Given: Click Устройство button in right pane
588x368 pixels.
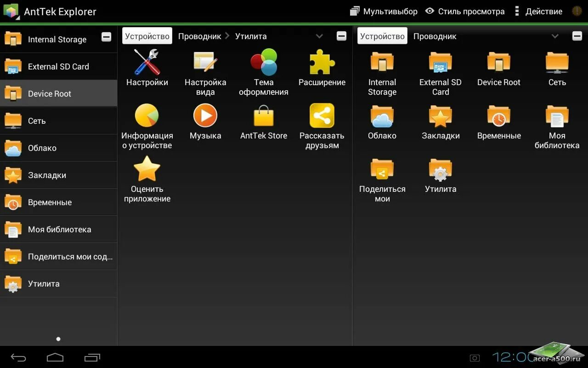Looking at the screenshot, I should click(x=382, y=36).
